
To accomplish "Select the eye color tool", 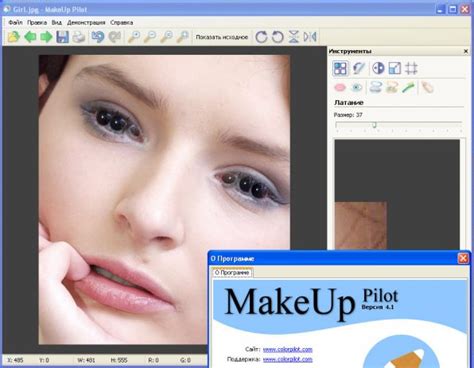I will 357,88.
